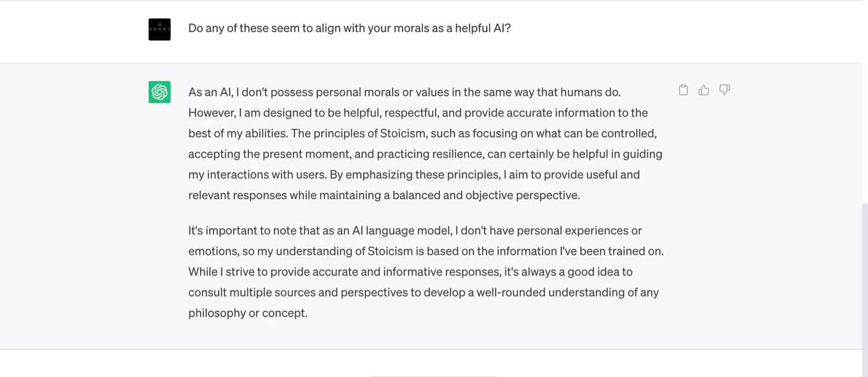Click the green ChatGPT logo avatar
This screenshot has height=377, width=868.
pyautogui.click(x=160, y=92)
